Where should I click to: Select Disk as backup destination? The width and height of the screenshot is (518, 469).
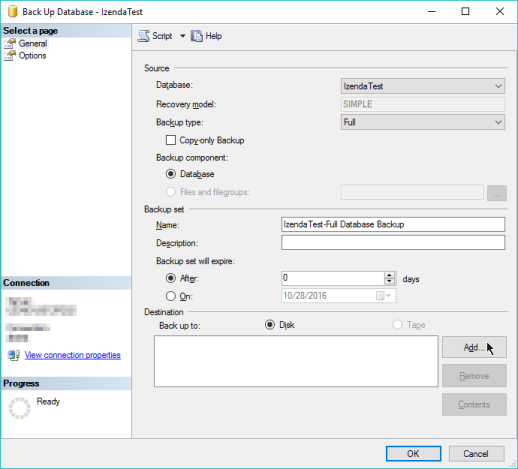pos(270,325)
